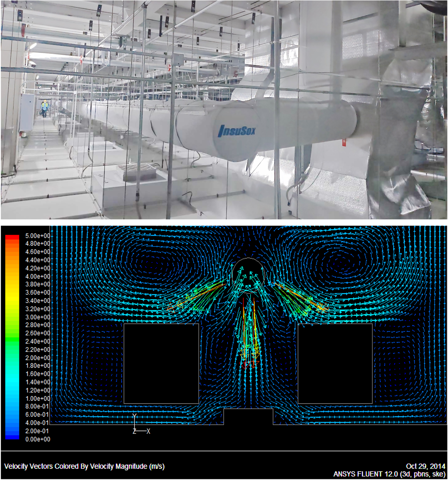The image size is (448, 480).
Task: Click the dark blue bottom of the legend
Action: [x=12, y=436]
